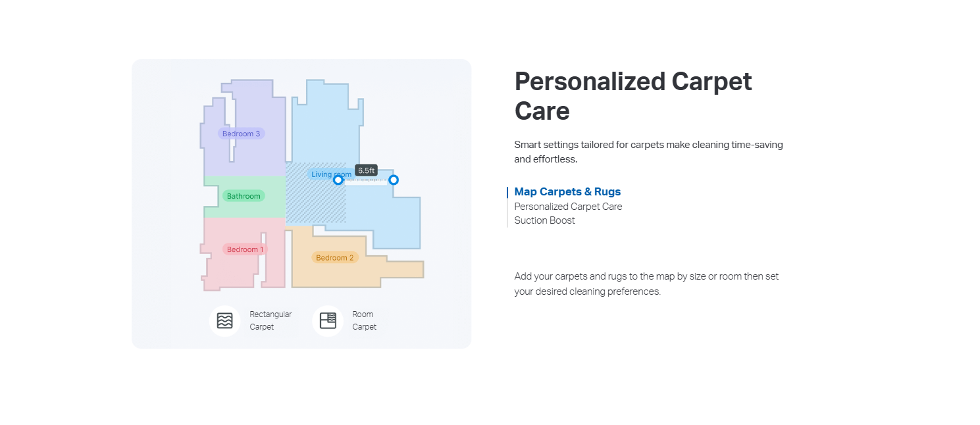Click the floor map thumbnail panel
Viewport: 980px width, 425px height.
[301, 204]
